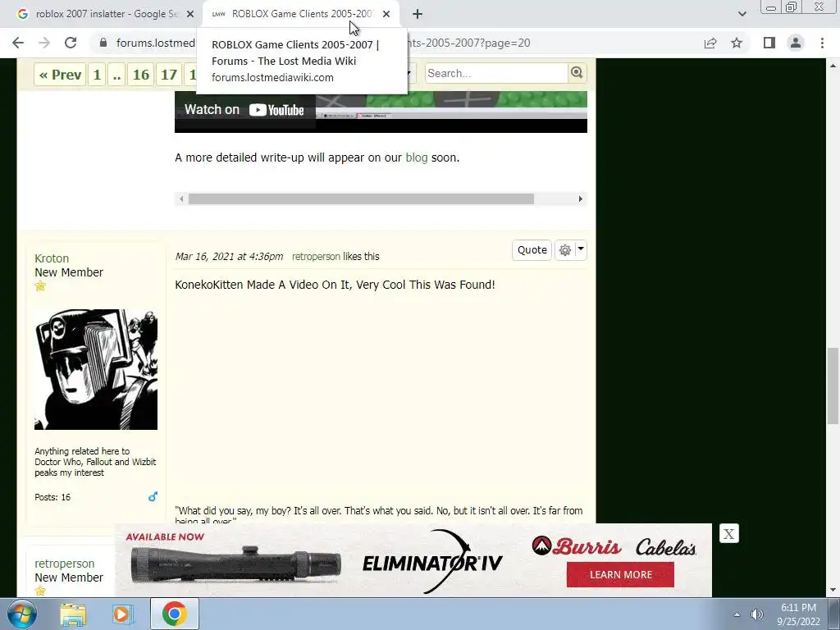Open File Explorer from the taskbar
This screenshot has height=630, width=840.
[73, 614]
